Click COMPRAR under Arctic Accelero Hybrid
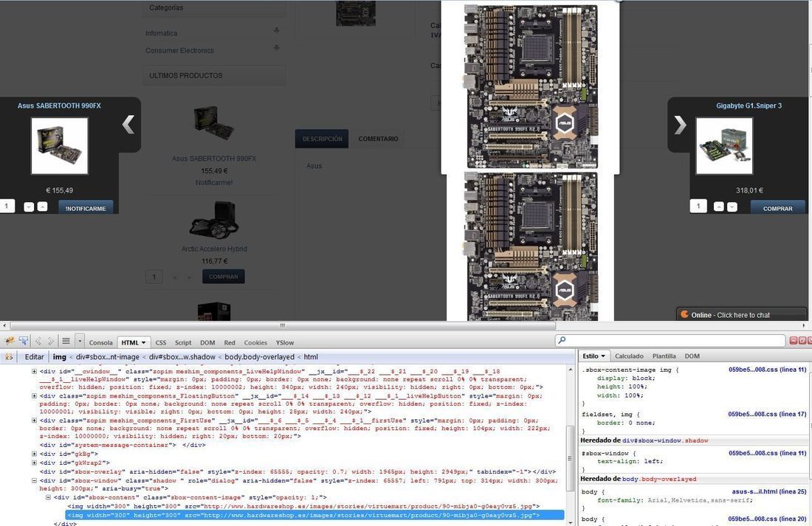 (223, 277)
